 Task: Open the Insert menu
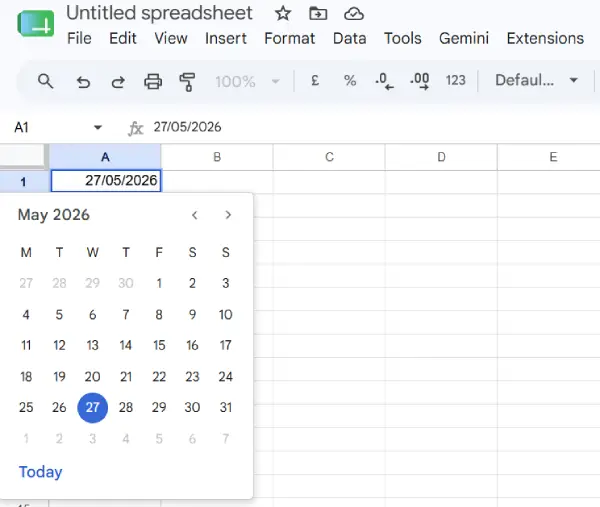[x=226, y=38]
